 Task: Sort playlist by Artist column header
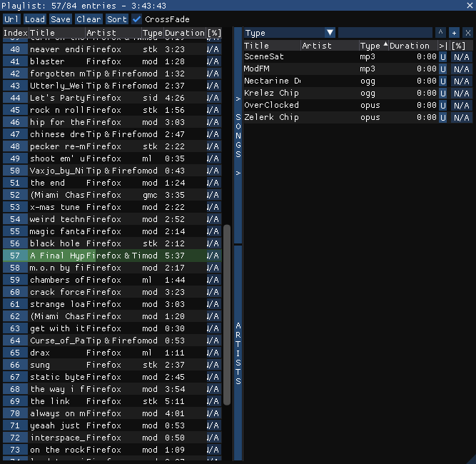point(113,33)
